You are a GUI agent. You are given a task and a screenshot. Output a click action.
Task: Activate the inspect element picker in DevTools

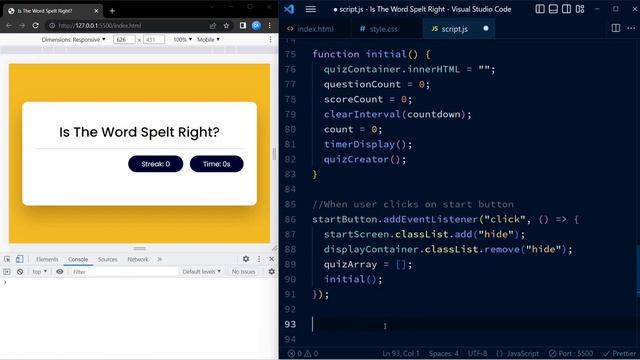(x=7, y=259)
